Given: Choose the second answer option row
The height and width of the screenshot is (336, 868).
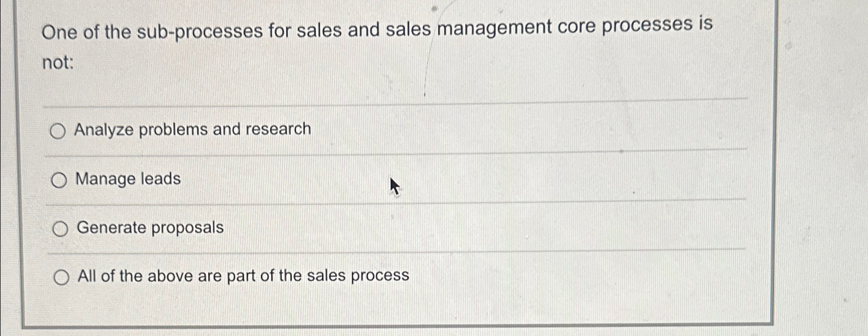Looking at the screenshot, I should [260, 179].
